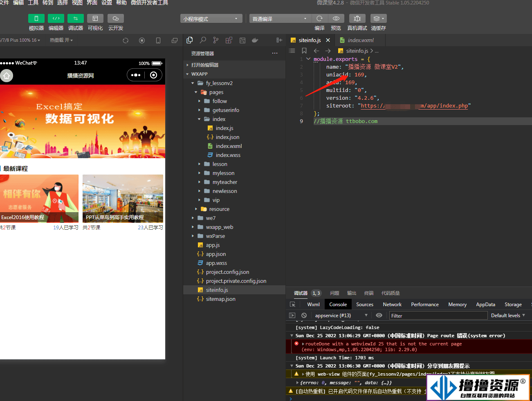Viewport: 532px width, 401px height.
Task: Switch to the Wxml devtools tab
Action: tap(313, 305)
